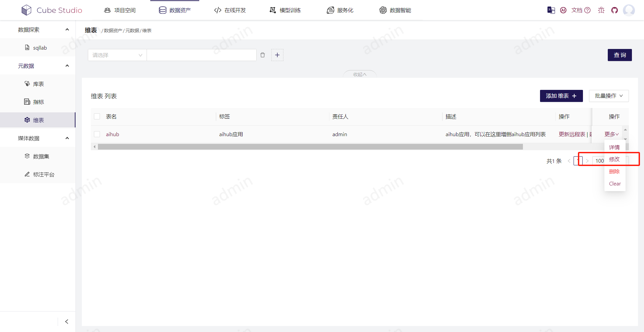
Task: Click the 更新远程表 link
Action: click(572, 134)
